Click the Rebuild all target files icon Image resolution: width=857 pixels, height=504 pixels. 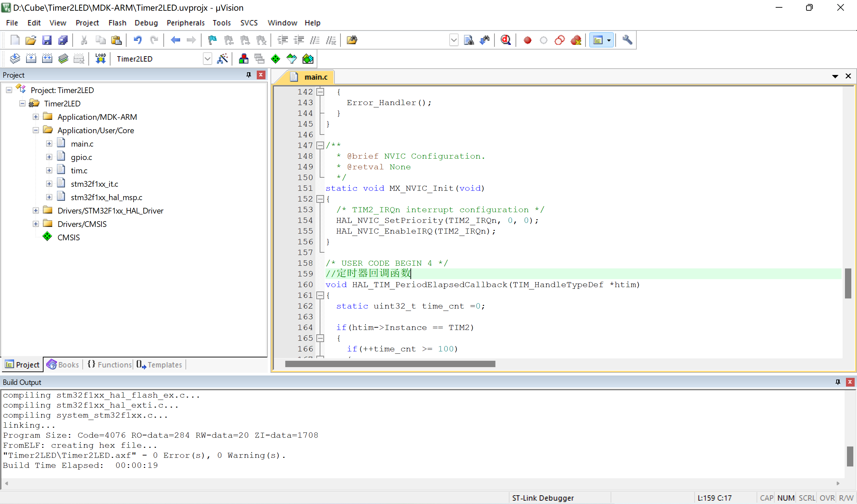pos(47,59)
